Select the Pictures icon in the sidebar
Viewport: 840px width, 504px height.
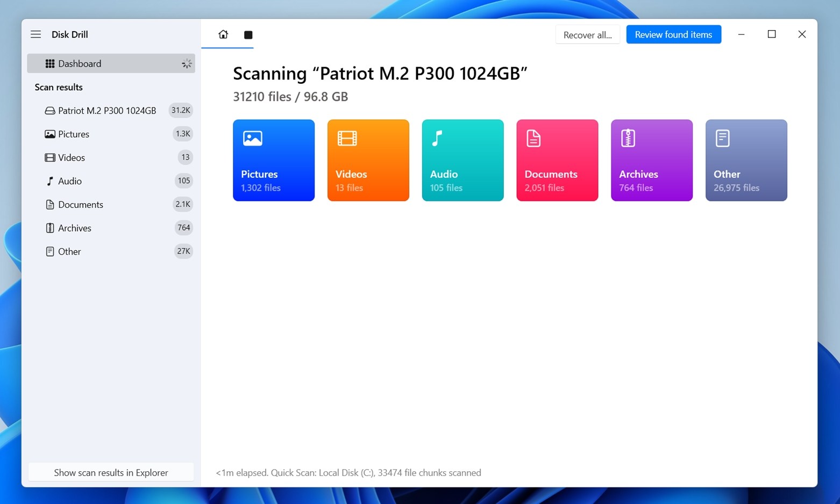(x=50, y=134)
